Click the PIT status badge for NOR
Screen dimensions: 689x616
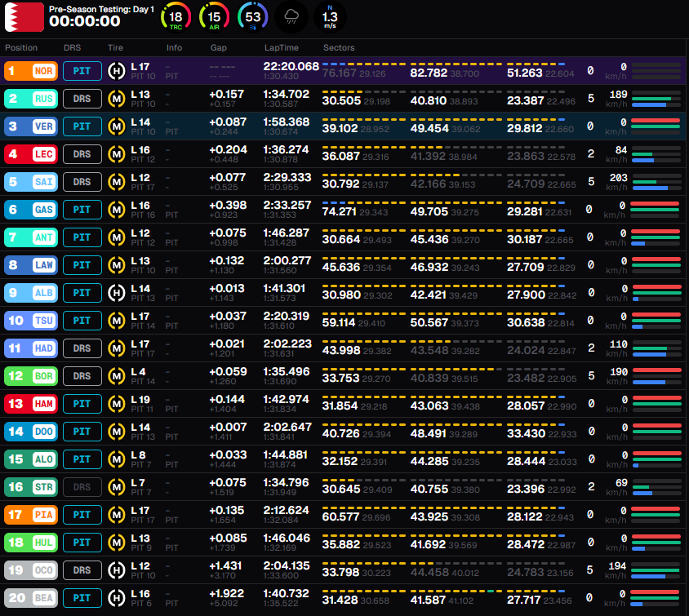pyautogui.click(x=82, y=71)
